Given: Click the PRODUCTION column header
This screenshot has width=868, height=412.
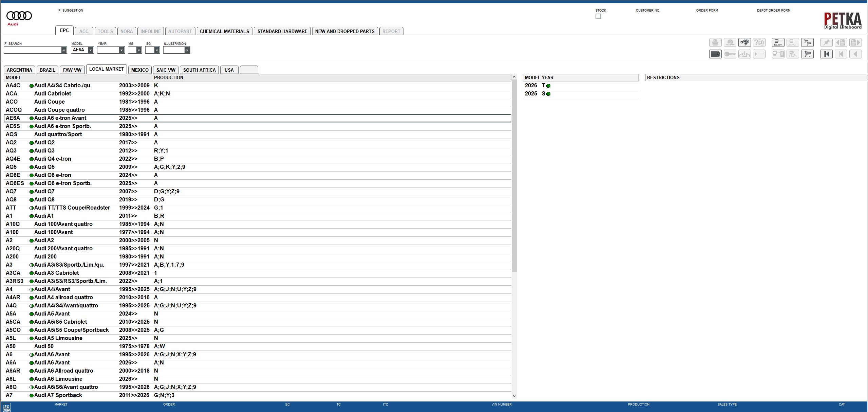Looking at the screenshot, I should pyautogui.click(x=169, y=77).
